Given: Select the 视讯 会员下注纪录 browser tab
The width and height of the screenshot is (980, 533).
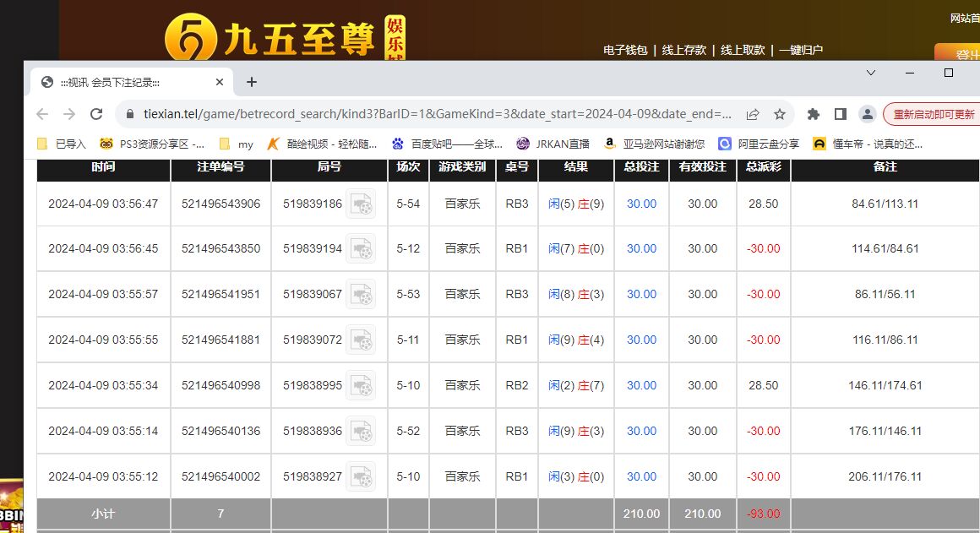Looking at the screenshot, I should coord(131,82).
